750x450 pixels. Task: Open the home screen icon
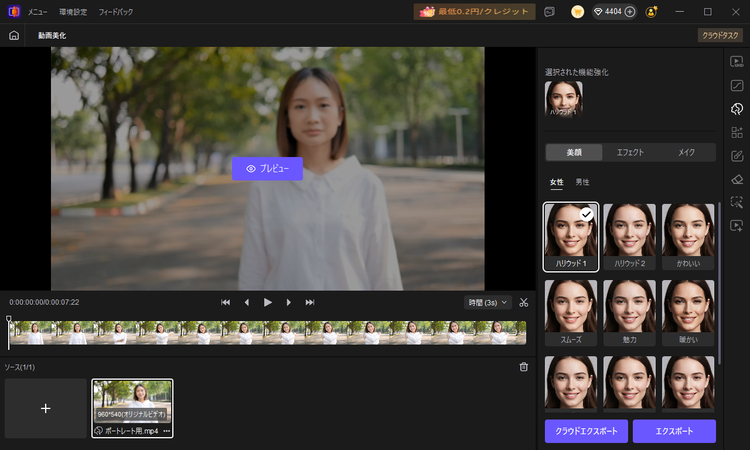point(14,35)
